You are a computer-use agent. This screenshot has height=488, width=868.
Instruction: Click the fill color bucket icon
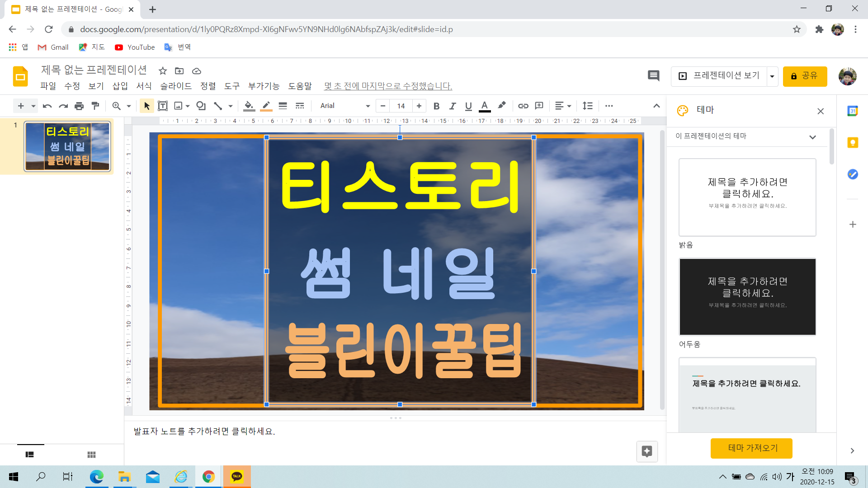(x=248, y=106)
